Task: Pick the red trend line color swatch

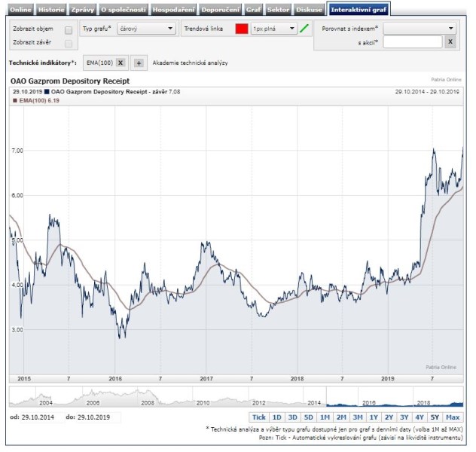Action: pos(241,29)
